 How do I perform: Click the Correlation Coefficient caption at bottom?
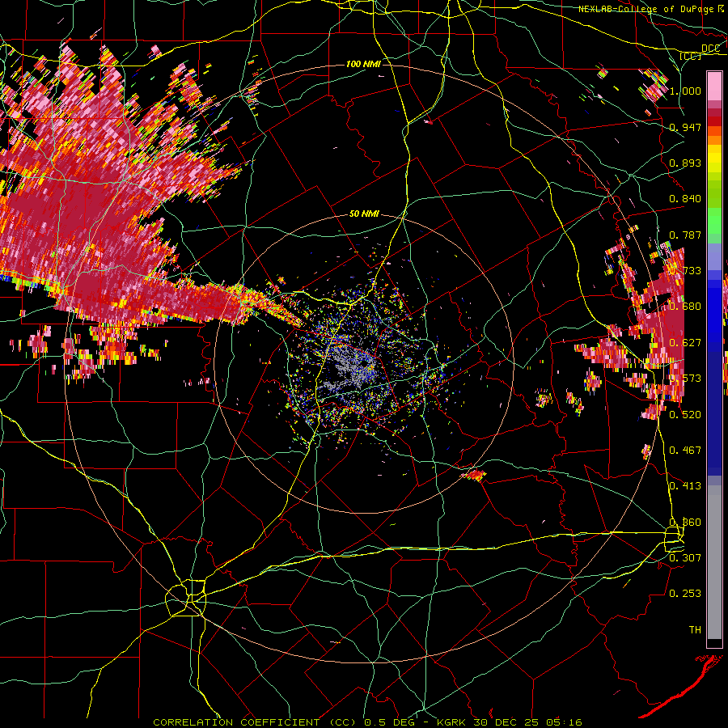(x=367, y=722)
